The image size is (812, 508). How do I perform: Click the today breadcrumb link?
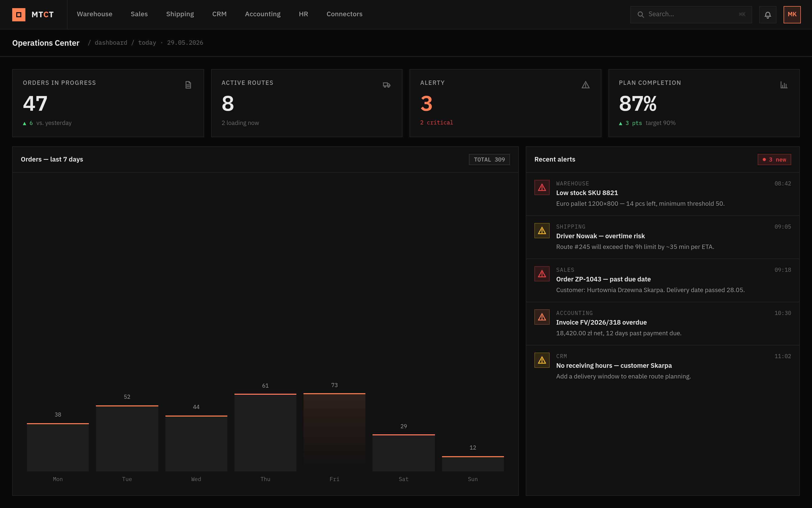click(147, 43)
